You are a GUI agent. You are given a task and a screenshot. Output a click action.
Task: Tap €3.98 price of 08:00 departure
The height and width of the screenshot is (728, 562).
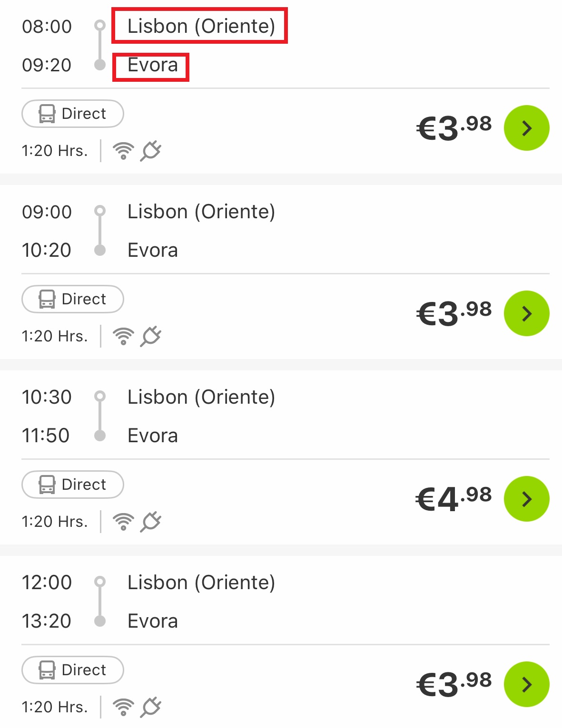tap(454, 128)
